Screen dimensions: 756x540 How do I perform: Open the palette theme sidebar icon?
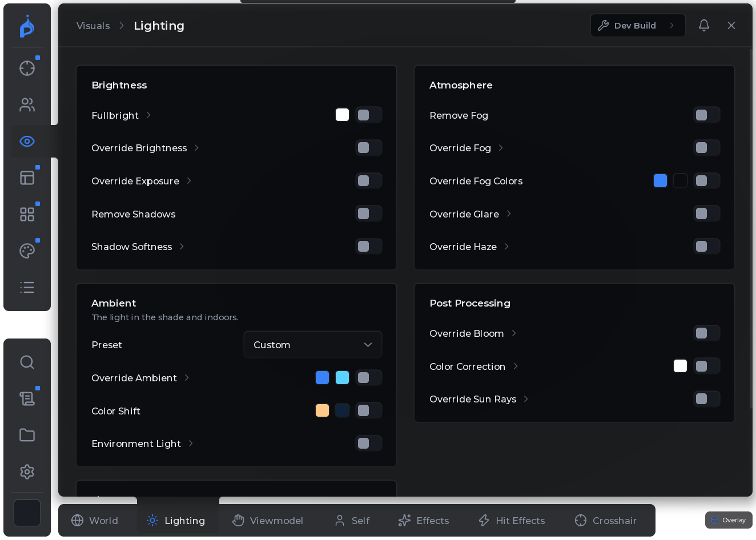click(27, 251)
